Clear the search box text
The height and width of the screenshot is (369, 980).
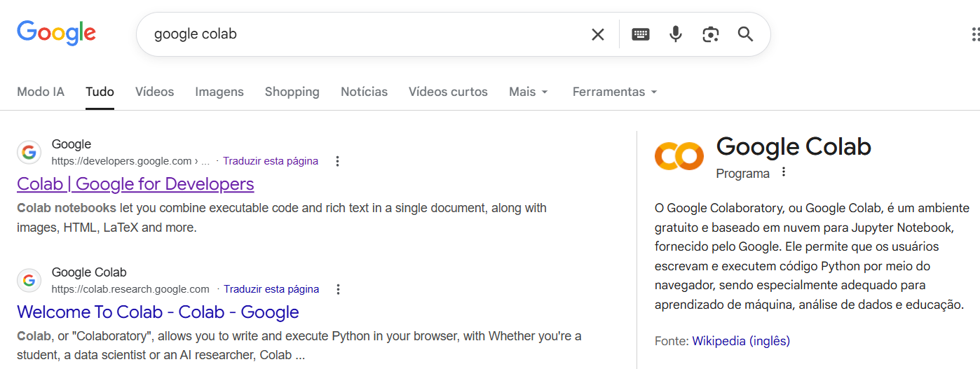point(597,34)
